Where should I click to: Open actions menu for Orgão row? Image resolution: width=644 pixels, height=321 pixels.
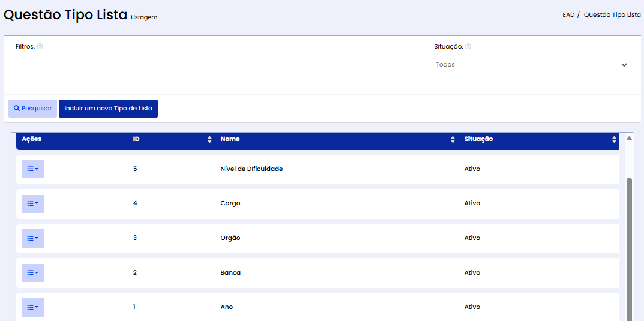(x=32, y=238)
